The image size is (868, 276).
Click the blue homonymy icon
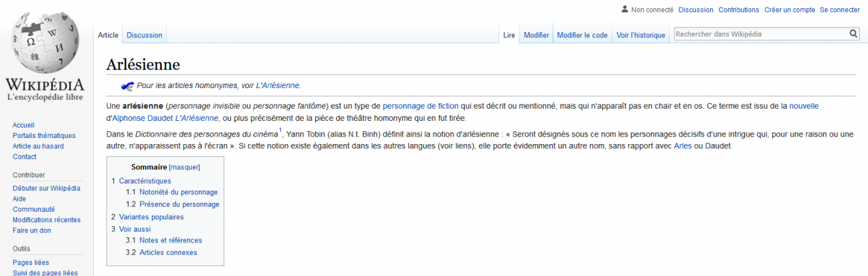[128, 85]
